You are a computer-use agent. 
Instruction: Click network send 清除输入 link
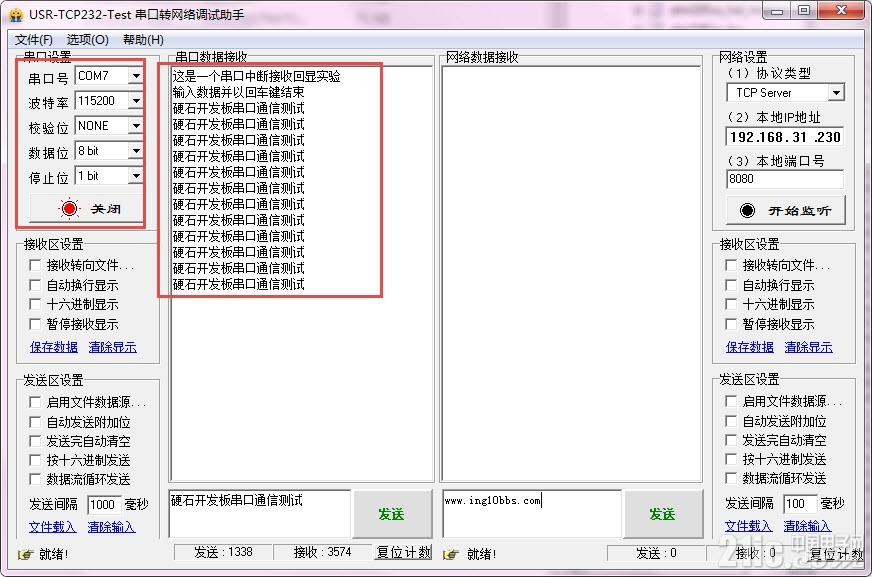click(x=807, y=525)
